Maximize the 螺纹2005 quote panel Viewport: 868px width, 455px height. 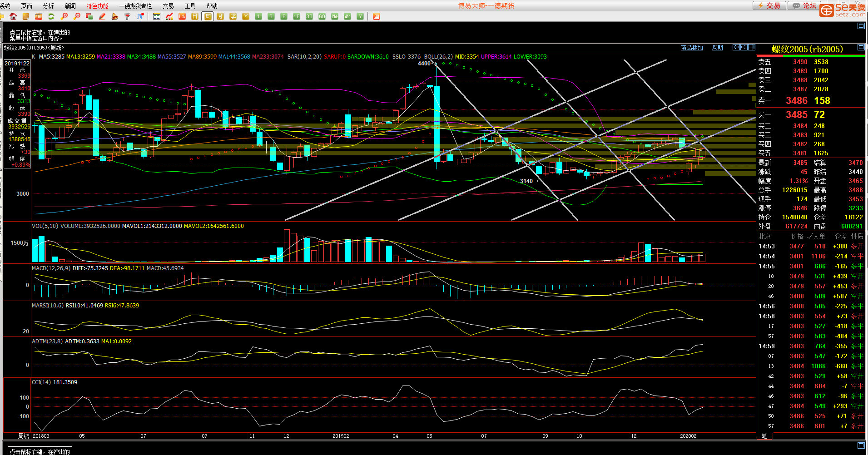click(x=861, y=47)
